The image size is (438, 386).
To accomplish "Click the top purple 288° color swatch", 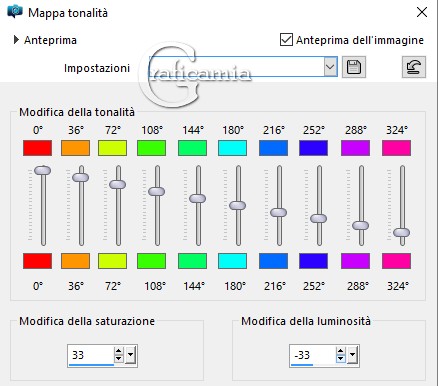I will click(355, 148).
